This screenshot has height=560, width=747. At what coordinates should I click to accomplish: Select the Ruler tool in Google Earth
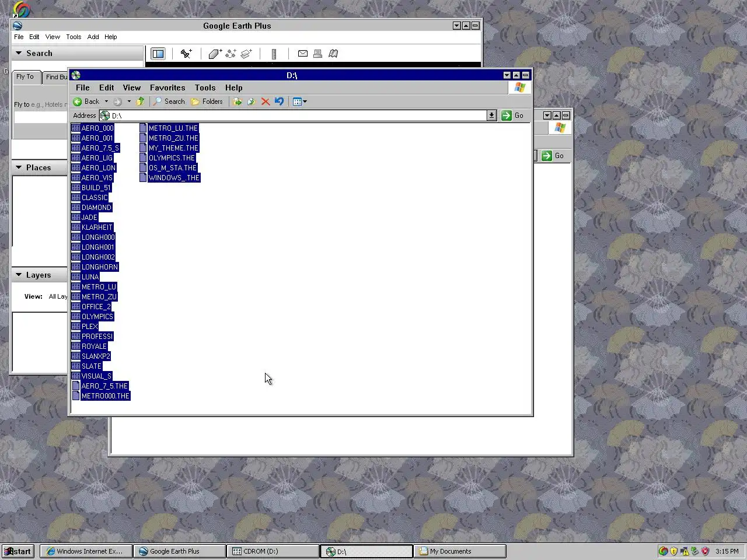(x=274, y=54)
